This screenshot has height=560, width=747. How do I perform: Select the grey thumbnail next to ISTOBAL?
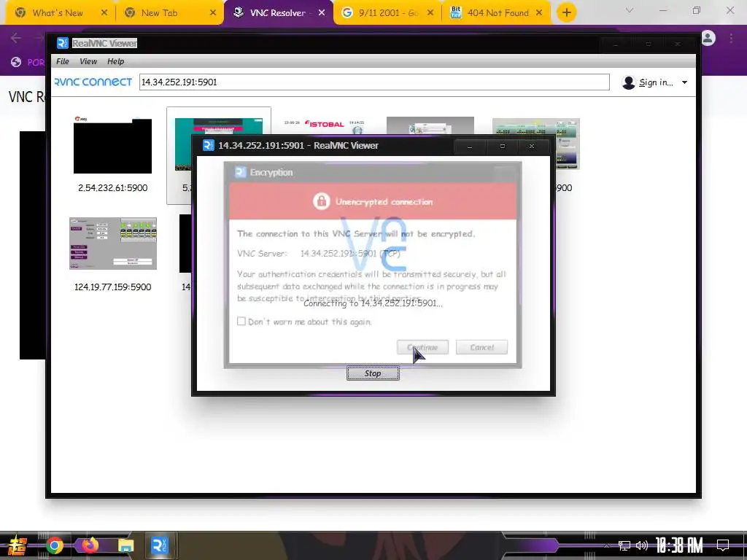click(x=430, y=127)
